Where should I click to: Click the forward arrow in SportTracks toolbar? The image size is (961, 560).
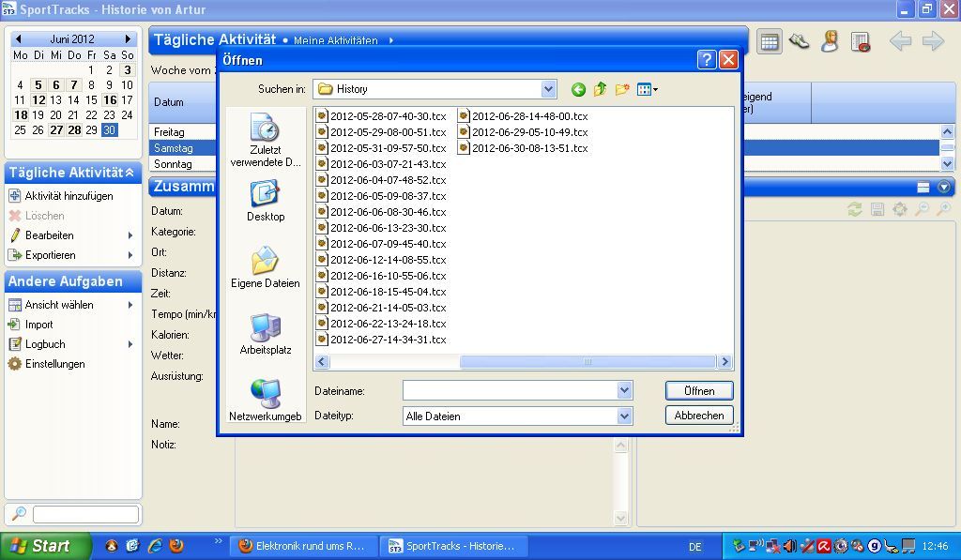[x=933, y=41]
